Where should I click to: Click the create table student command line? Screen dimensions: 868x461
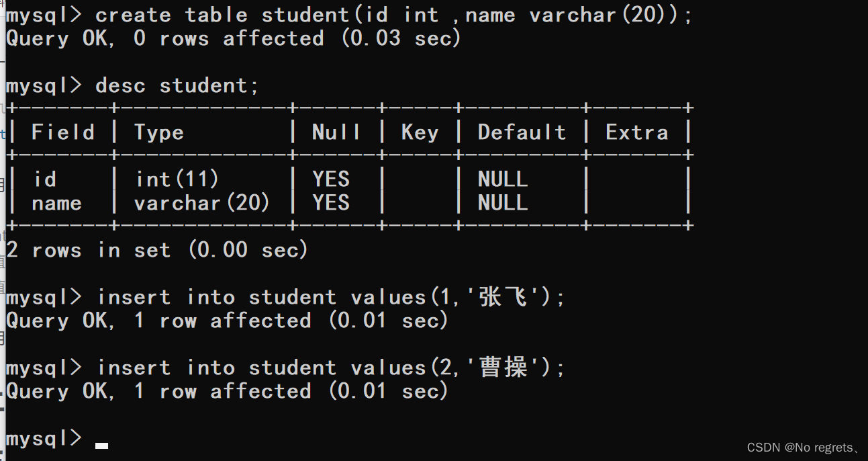[349, 15]
